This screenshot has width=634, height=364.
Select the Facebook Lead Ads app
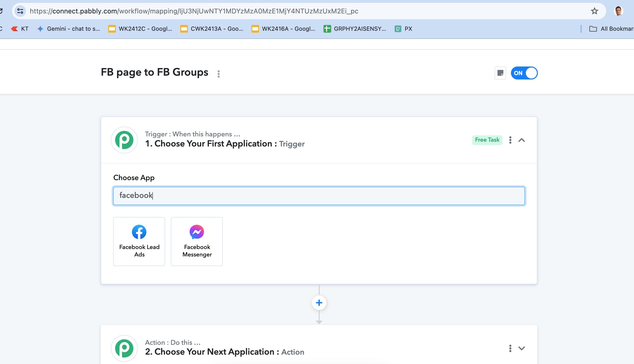(x=139, y=241)
